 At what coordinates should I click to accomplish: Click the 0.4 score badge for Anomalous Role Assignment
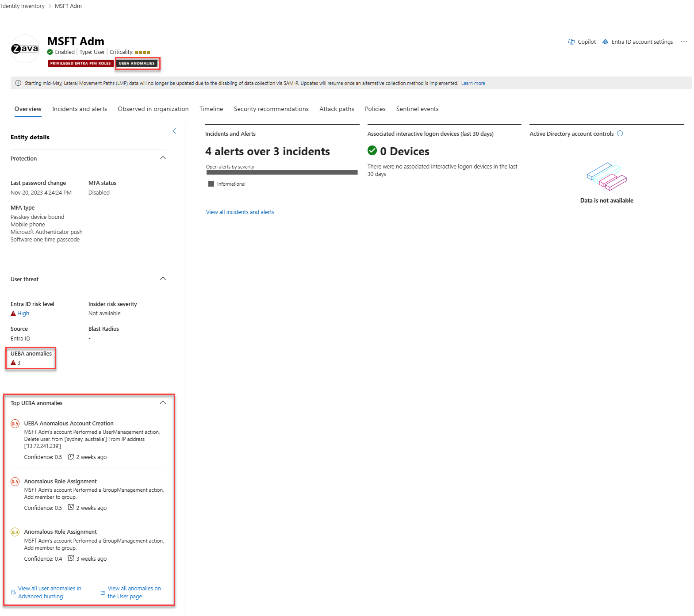coord(15,532)
